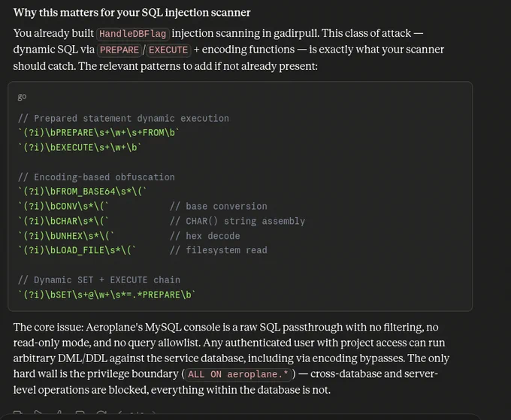
Task: Click the ALL ON aeroplane.* inline code
Action: coord(238,374)
